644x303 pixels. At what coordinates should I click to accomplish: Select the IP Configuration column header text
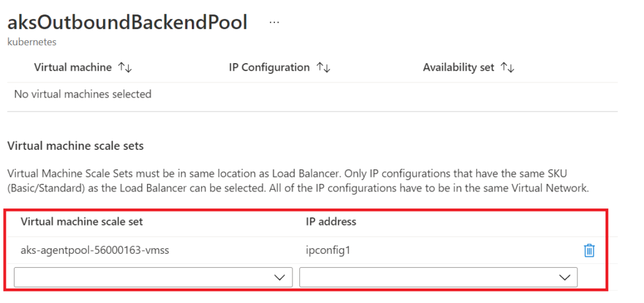pyautogui.click(x=269, y=67)
